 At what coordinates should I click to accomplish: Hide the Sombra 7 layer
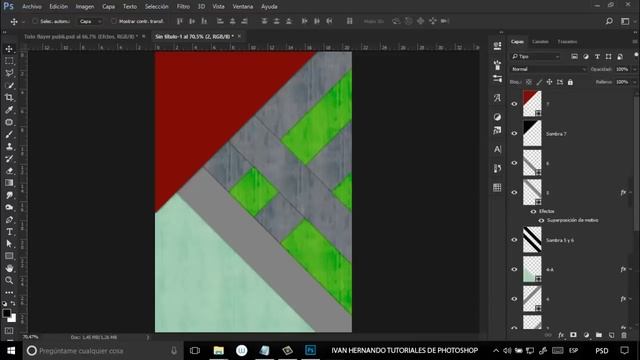pyautogui.click(x=514, y=133)
